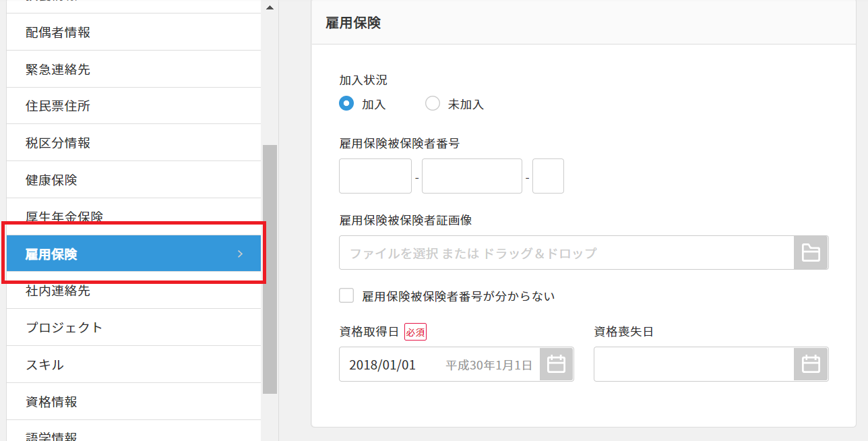Open calendar for 資格取得日
Viewport: 868px width, 441px height.
tap(556, 364)
